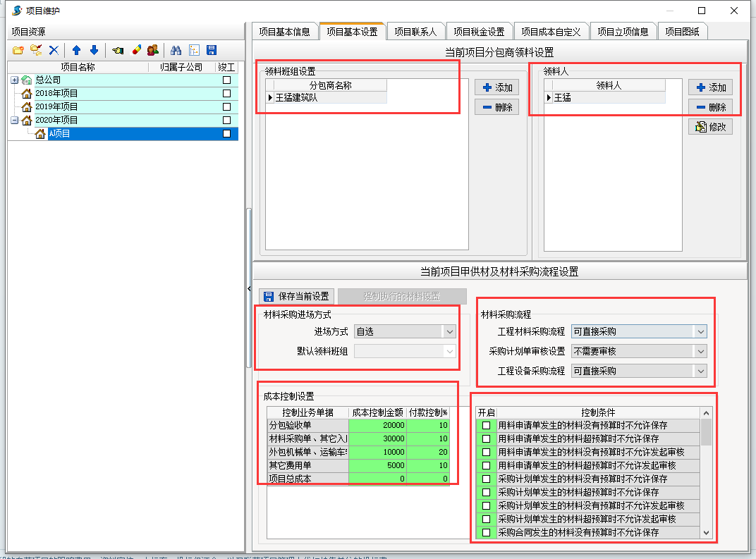Click the 保存当前设置 button
Image resolution: width=756 pixels, height=559 pixels.
pyautogui.click(x=297, y=296)
